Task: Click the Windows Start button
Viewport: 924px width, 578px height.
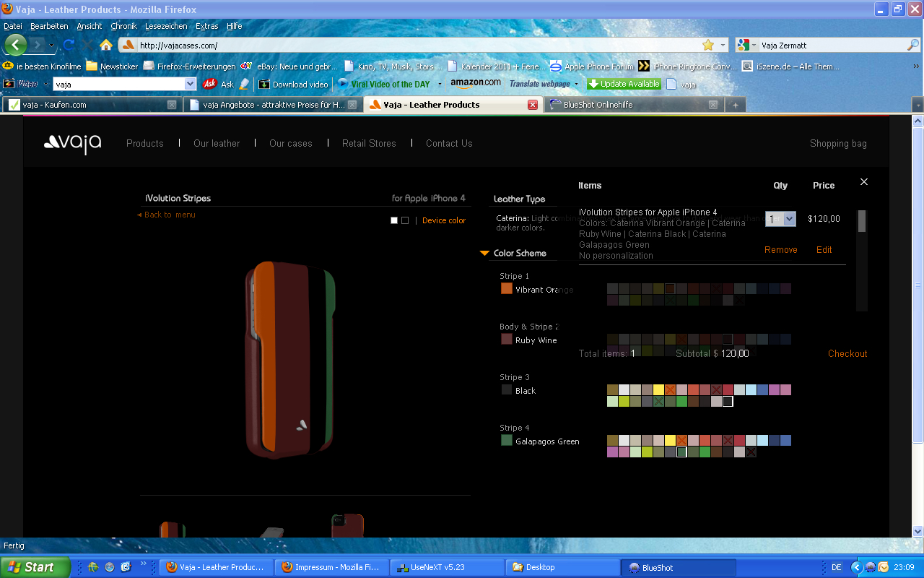Action: 35,567
